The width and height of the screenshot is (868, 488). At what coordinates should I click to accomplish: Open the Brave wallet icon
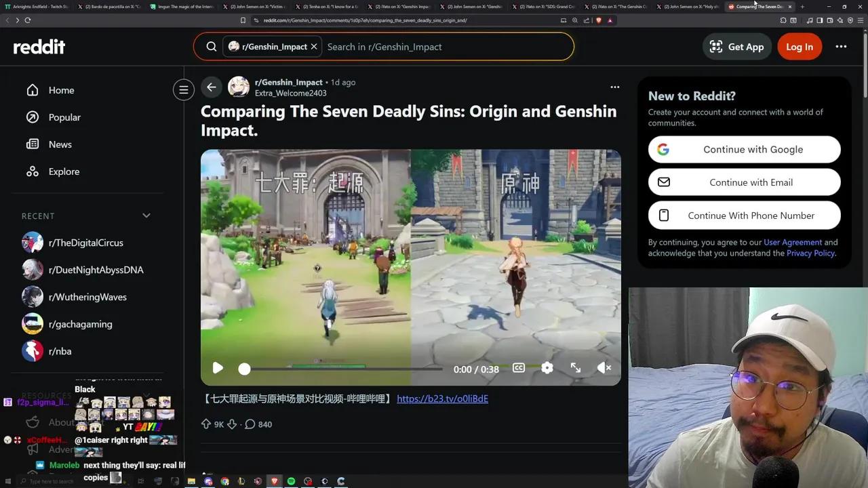tap(831, 20)
